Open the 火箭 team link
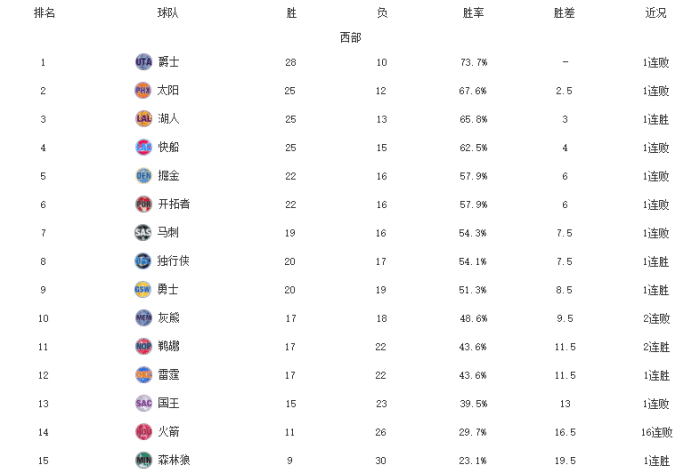The image size is (700, 473). [x=169, y=432]
